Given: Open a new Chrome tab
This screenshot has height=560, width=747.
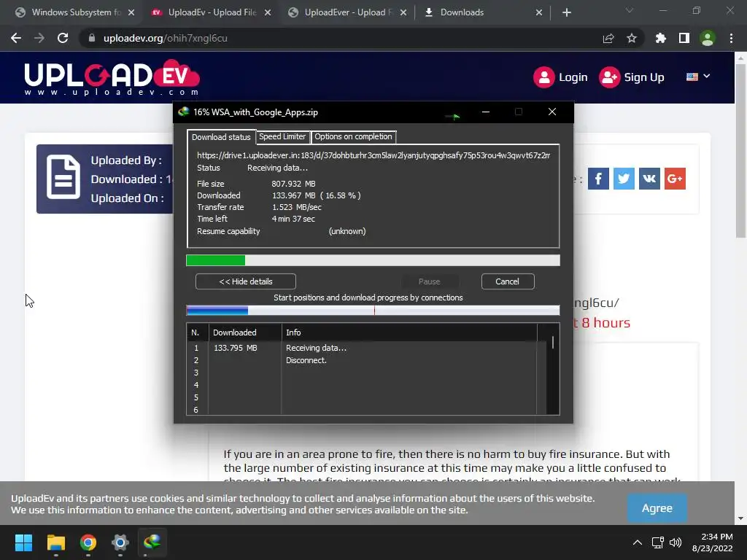Looking at the screenshot, I should click(x=566, y=12).
